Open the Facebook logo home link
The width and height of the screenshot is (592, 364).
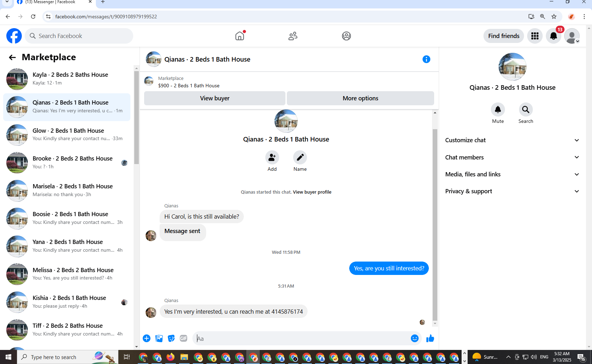14,36
